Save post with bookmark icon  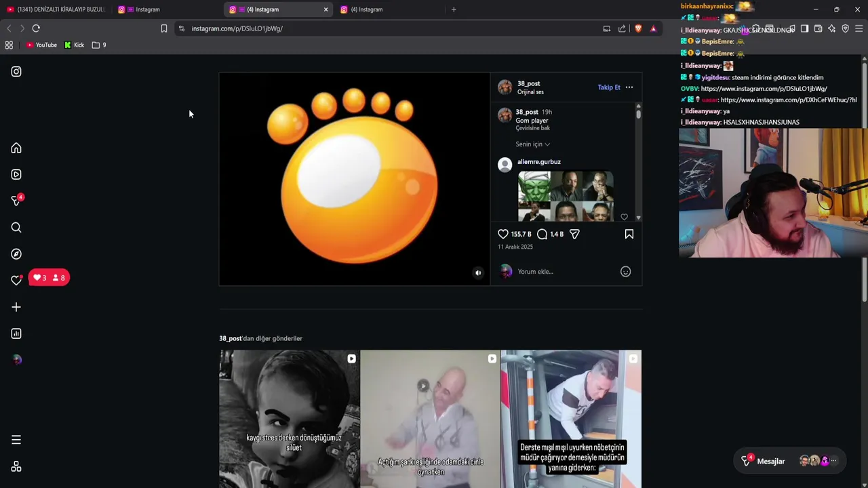click(629, 234)
